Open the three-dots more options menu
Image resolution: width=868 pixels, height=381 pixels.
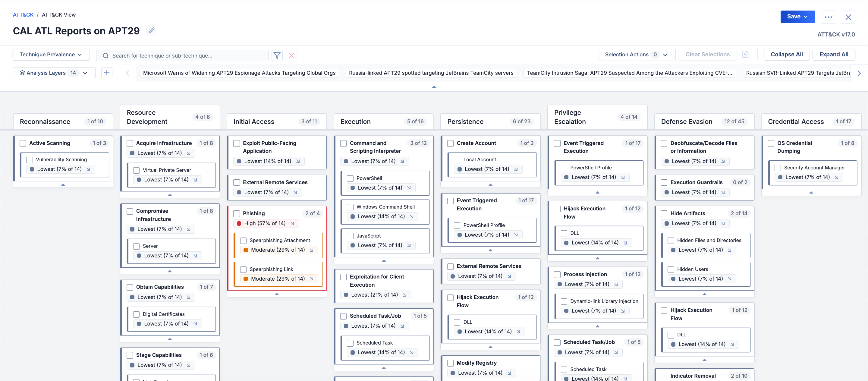pos(828,17)
